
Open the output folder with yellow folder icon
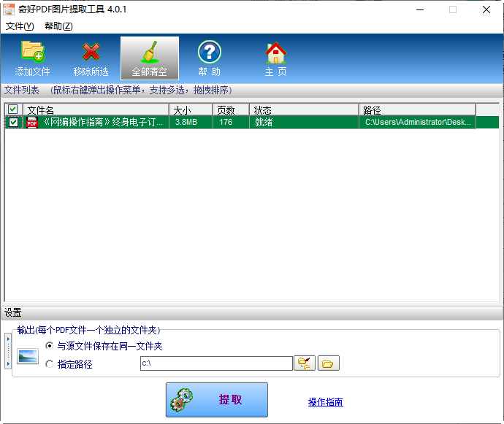(329, 363)
